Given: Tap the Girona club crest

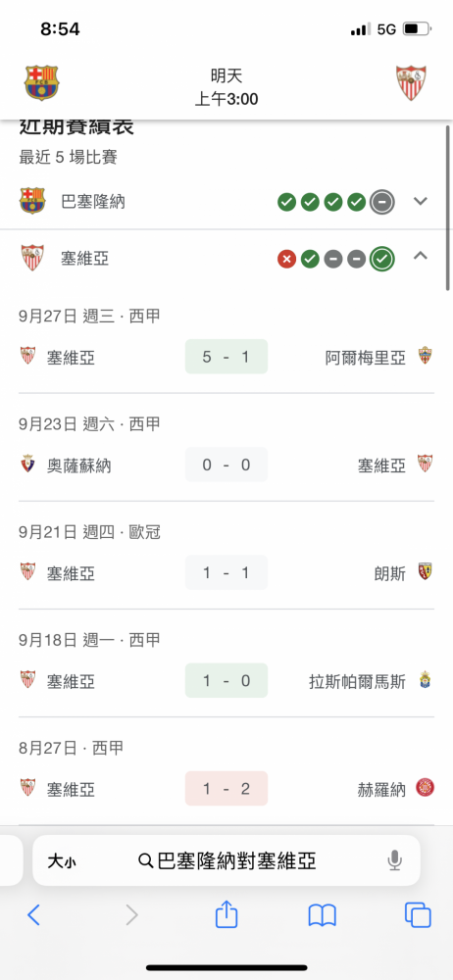Looking at the screenshot, I should (426, 787).
